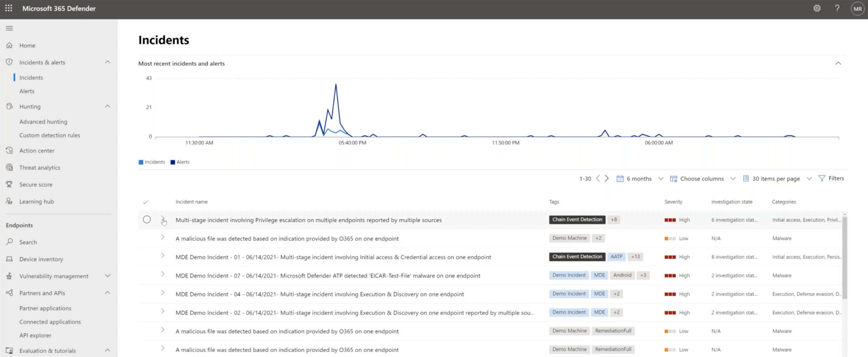
Task: Collapse the Most recent incidents and alerts chart
Action: (x=838, y=63)
